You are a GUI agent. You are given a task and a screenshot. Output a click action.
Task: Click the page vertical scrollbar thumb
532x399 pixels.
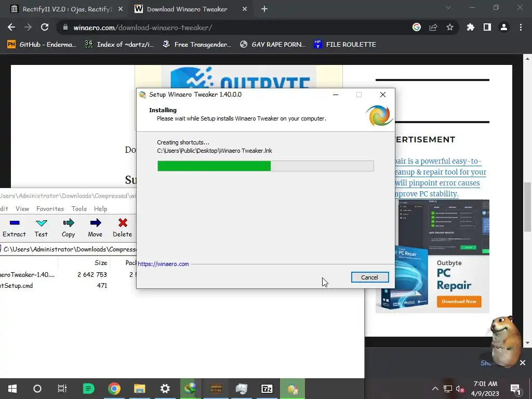[527, 207]
